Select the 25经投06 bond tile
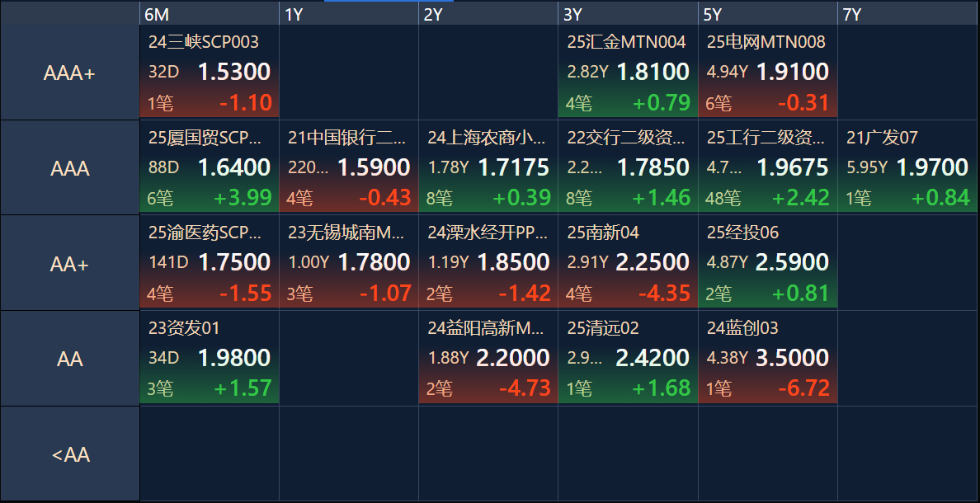980x503 pixels. click(767, 262)
